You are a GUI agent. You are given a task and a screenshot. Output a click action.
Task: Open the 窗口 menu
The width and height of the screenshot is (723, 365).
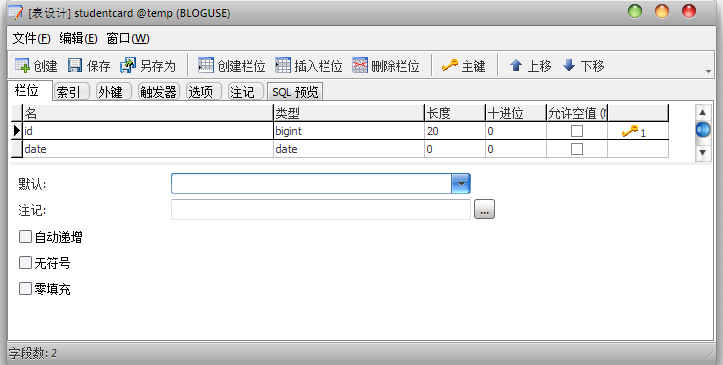[x=128, y=38]
